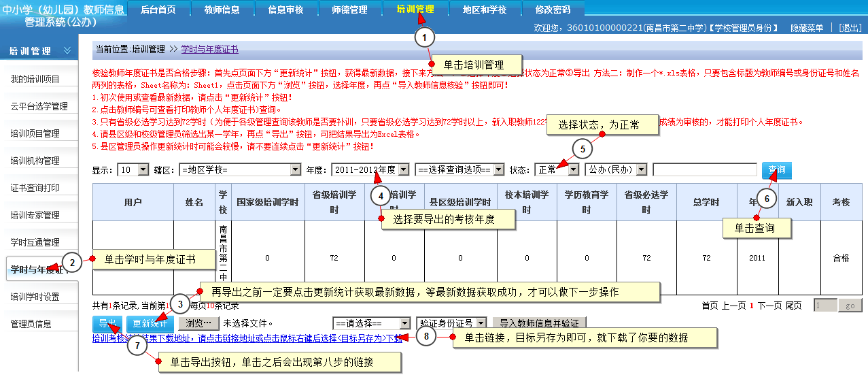868x379 pixels.
Task: Log out via the [退出] link
Action: click(850, 28)
